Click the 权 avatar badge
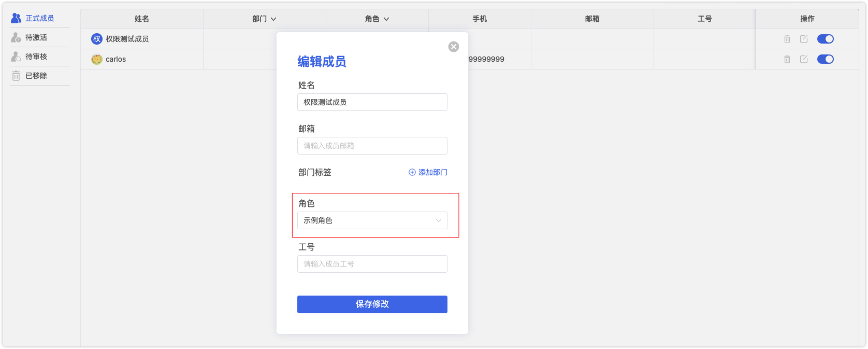Image resolution: width=868 pixels, height=349 pixels. 97,39
